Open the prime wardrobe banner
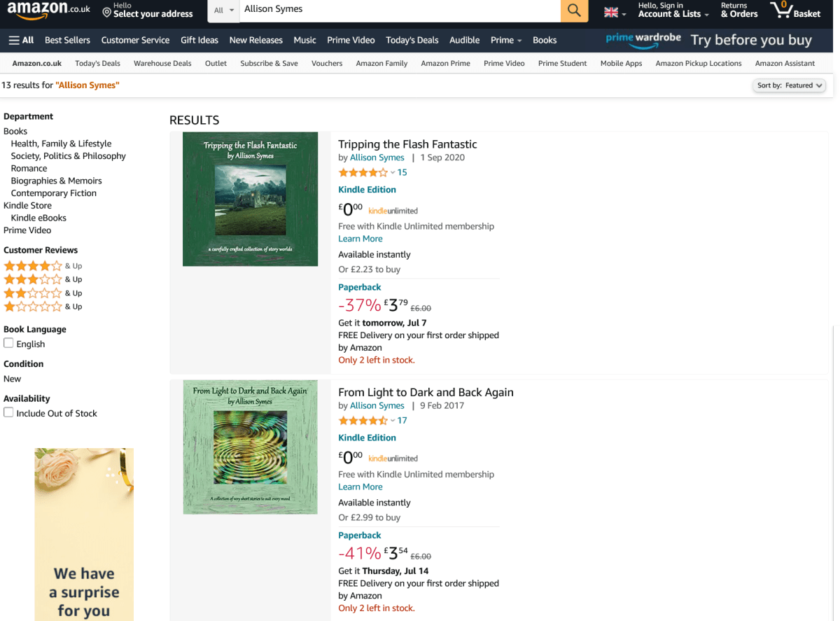The width and height of the screenshot is (840, 621). click(x=708, y=40)
